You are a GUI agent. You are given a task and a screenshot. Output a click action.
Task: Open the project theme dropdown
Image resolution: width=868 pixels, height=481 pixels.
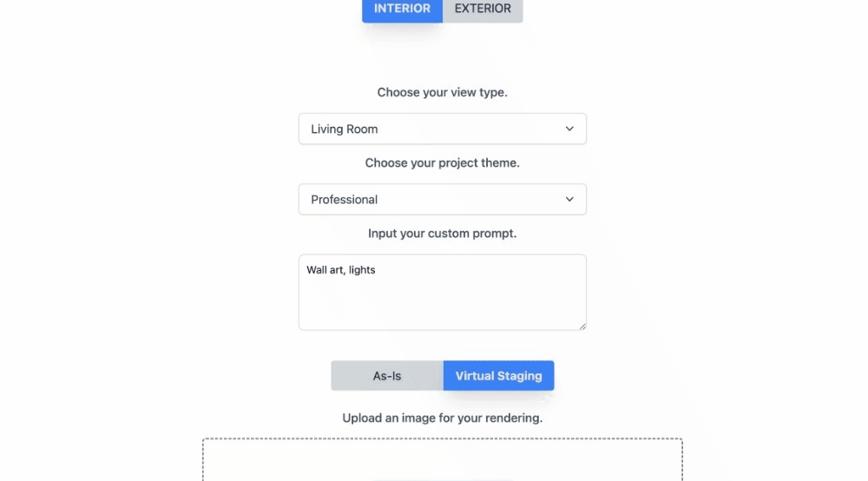(x=442, y=199)
